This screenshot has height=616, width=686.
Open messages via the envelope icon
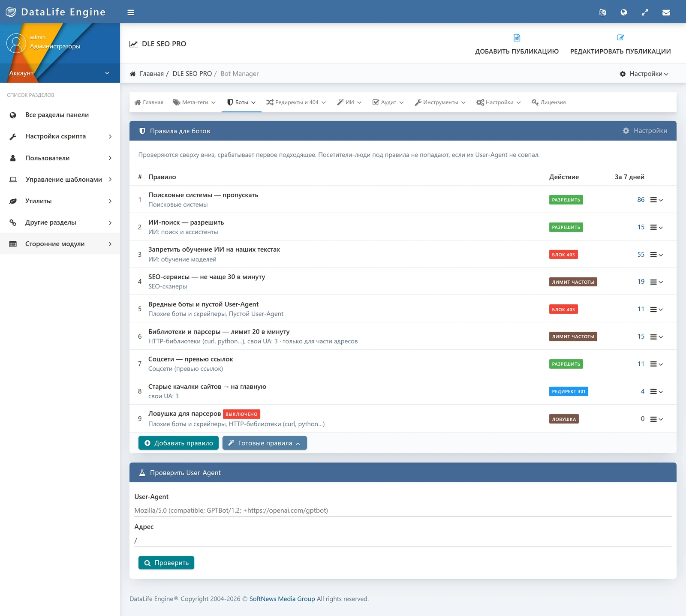(666, 12)
